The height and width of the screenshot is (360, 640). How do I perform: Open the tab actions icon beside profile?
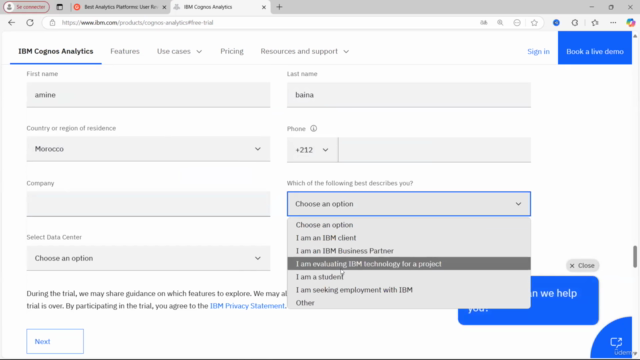click(x=60, y=7)
